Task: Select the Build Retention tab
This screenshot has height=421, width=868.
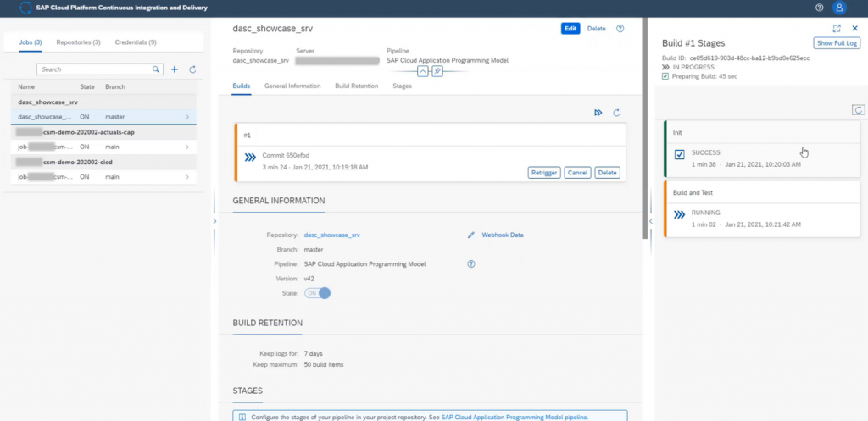Action: click(357, 86)
